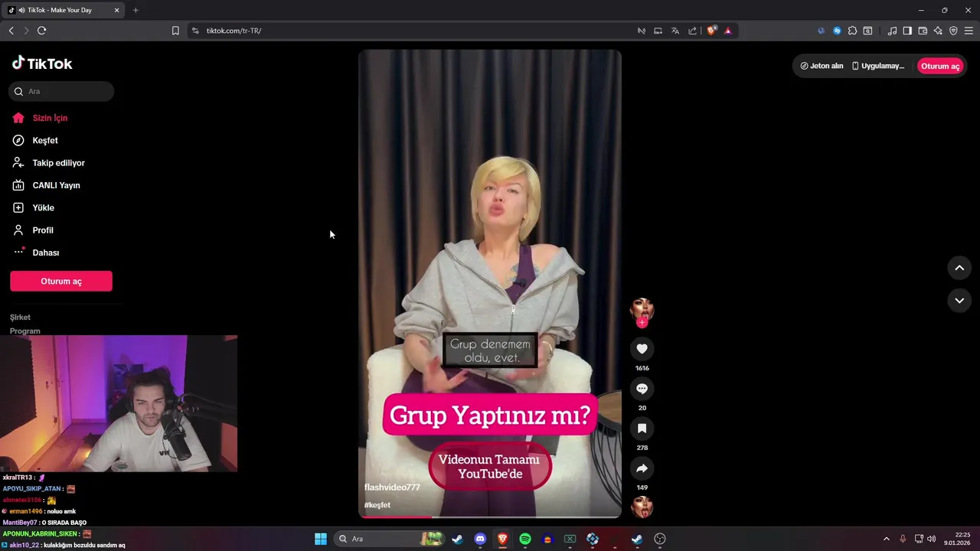Follow creator with the plus badge
The width and height of the screenshot is (980, 551).
[x=642, y=322]
